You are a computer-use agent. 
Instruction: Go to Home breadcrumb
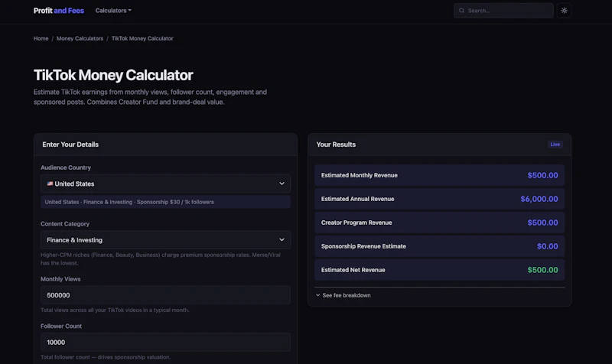pos(41,38)
